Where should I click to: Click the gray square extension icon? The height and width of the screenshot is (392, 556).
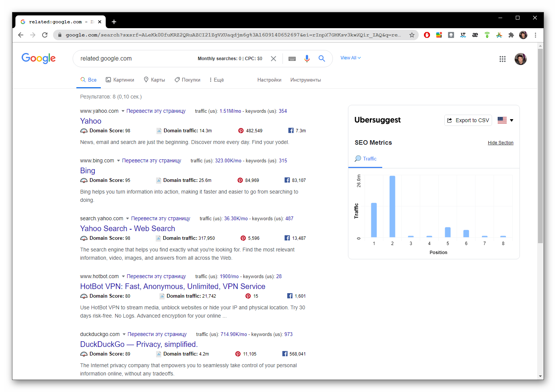pyautogui.click(x=451, y=35)
